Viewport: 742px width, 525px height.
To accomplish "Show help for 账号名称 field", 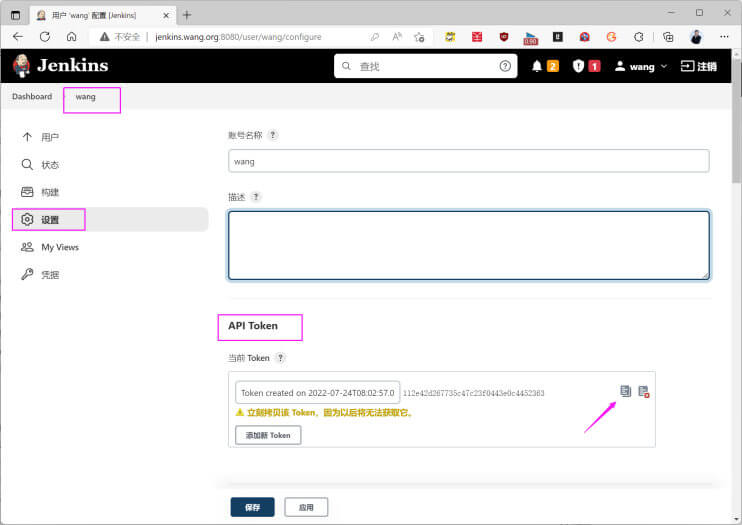I will (x=273, y=135).
